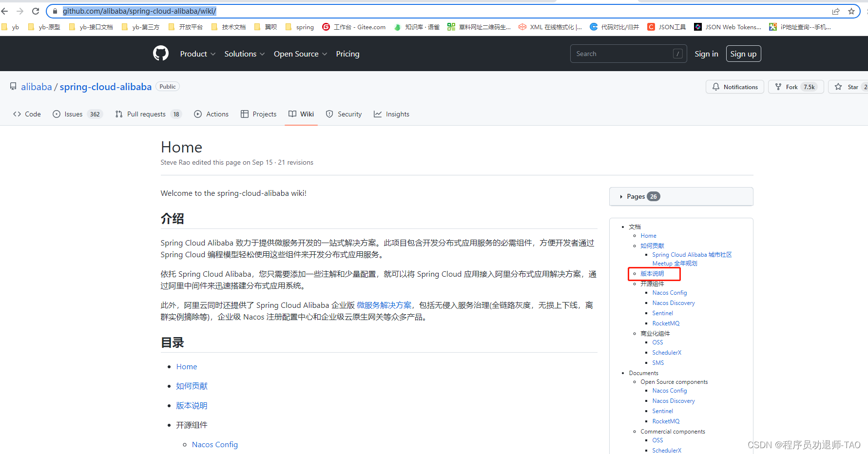Open Spring Cloud Alibaba 城市社区 Meetup link
868x454 pixels.
[x=692, y=259]
